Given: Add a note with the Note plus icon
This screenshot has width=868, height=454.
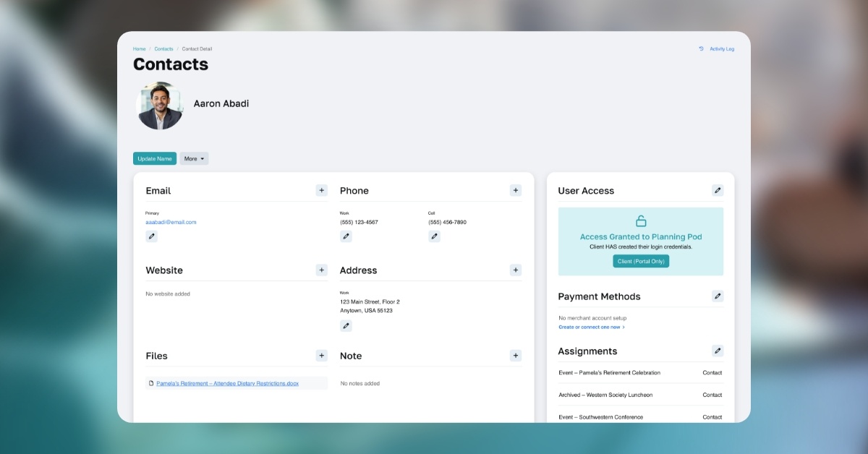Looking at the screenshot, I should (516, 355).
